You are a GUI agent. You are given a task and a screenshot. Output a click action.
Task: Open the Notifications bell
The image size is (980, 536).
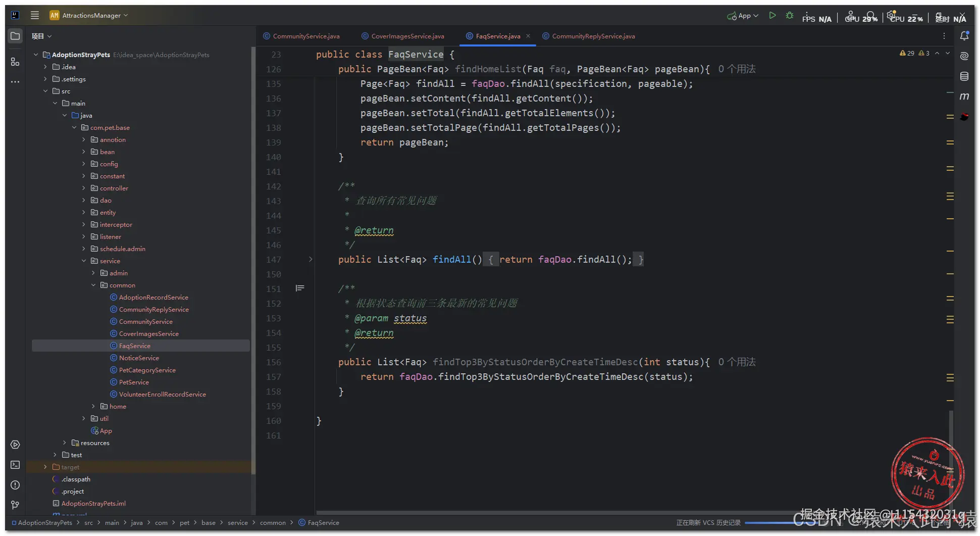[x=964, y=36]
